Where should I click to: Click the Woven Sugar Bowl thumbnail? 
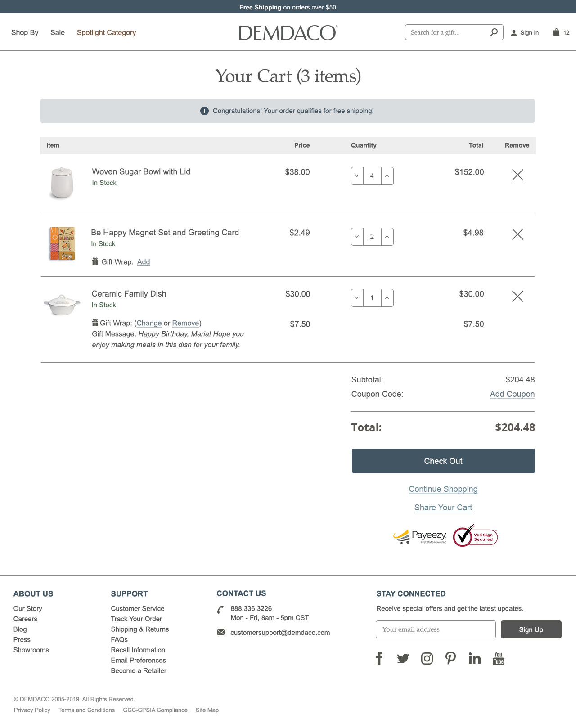(62, 182)
